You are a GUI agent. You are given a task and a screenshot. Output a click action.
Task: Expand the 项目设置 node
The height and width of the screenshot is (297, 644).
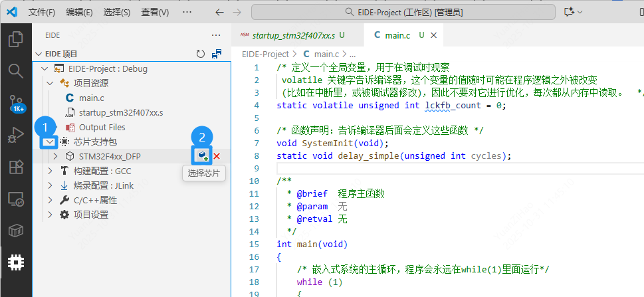coord(50,215)
